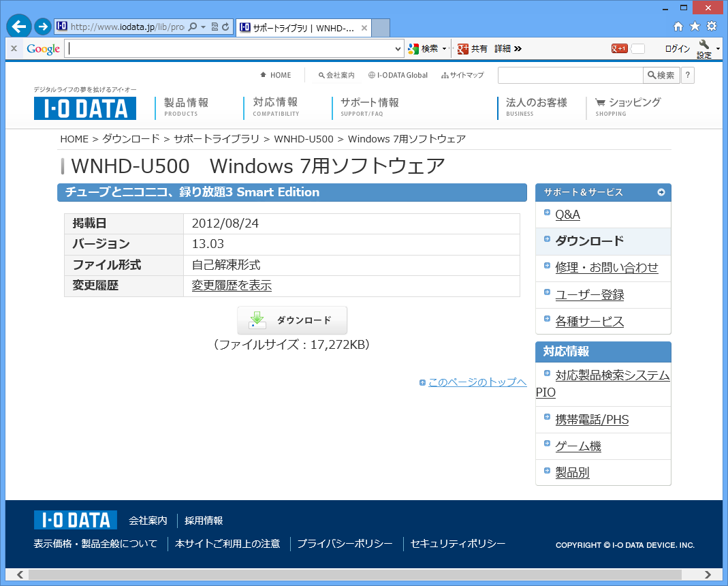This screenshot has width=728, height=586.
Task: Click the ダウンロード download button
Action: tap(292, 320)
